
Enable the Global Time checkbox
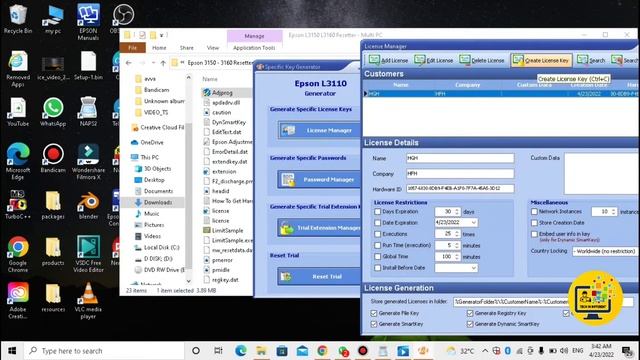[378, 256]
